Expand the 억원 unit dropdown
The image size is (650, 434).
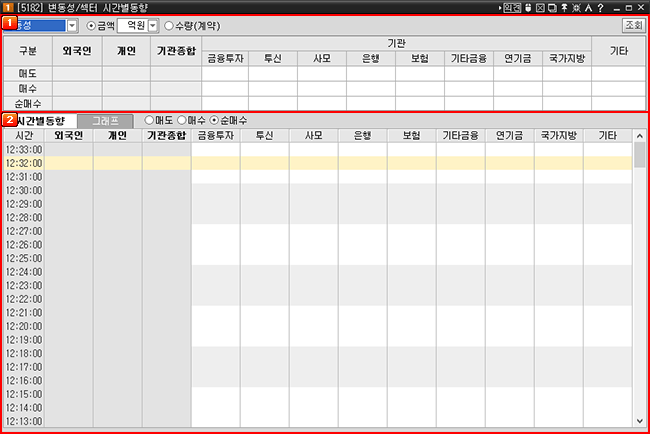click(x=153, y=25)
